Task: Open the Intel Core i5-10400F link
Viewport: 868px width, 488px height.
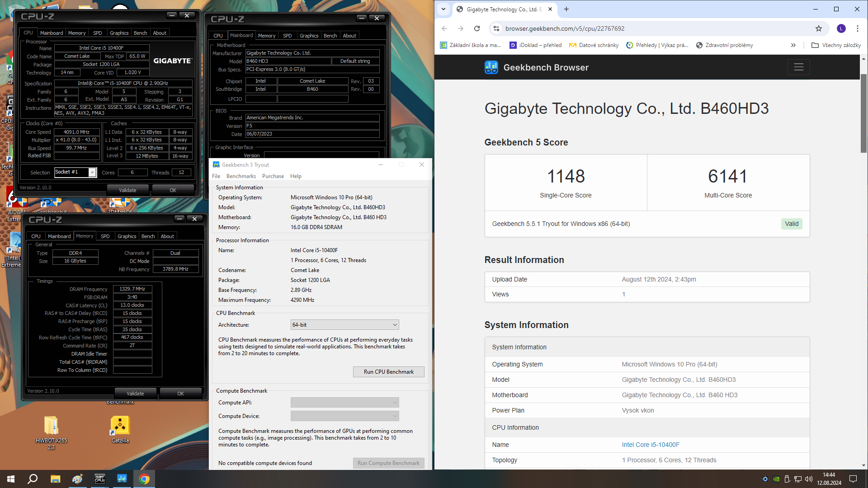Action: point(651,445)
